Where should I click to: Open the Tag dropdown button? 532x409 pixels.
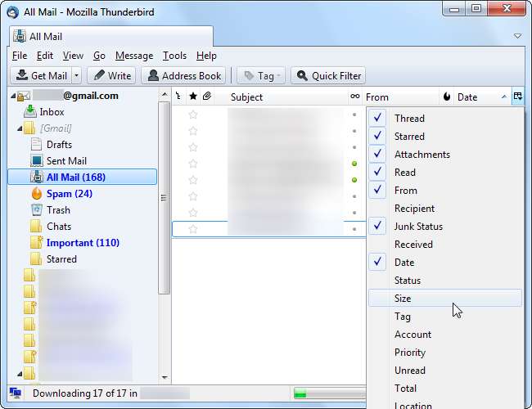tap(261, 75)
